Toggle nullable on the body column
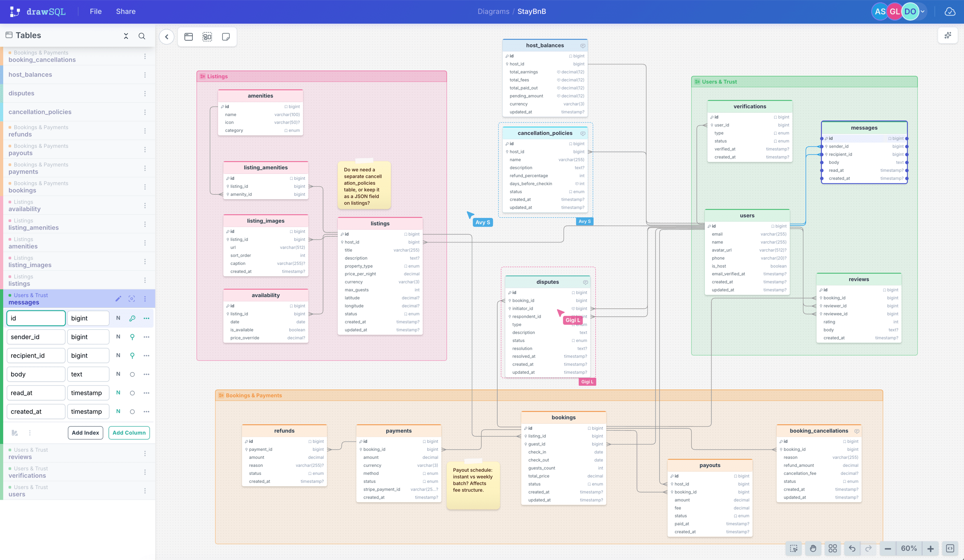Screen dimensions: 964x560 click(118, 374)
